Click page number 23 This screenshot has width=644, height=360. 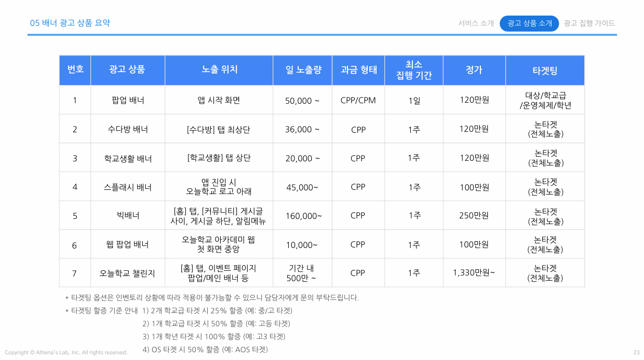pyautogui.click(x=636, y=353)
